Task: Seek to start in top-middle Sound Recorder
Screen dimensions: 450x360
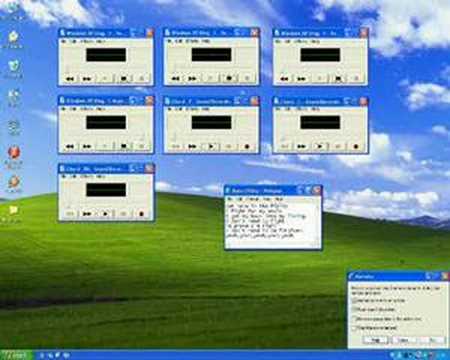Action: [175, 79]
